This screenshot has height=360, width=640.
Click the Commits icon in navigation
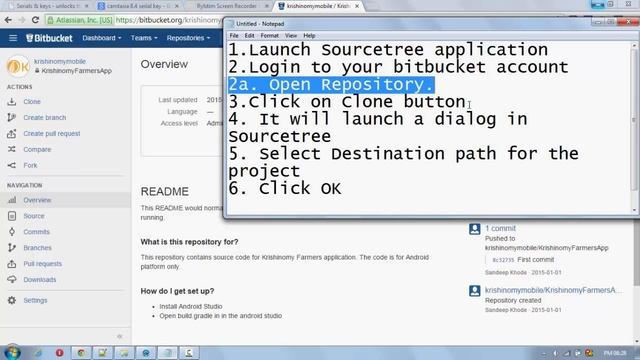12,232
